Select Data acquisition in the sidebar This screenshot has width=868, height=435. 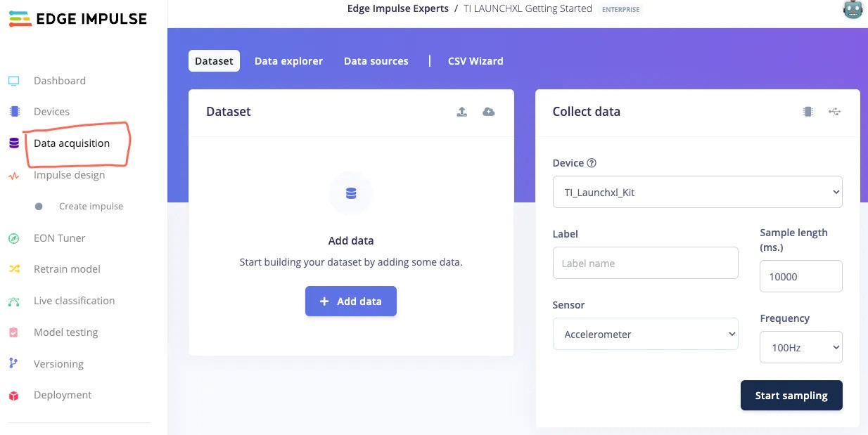click(72, 143)
